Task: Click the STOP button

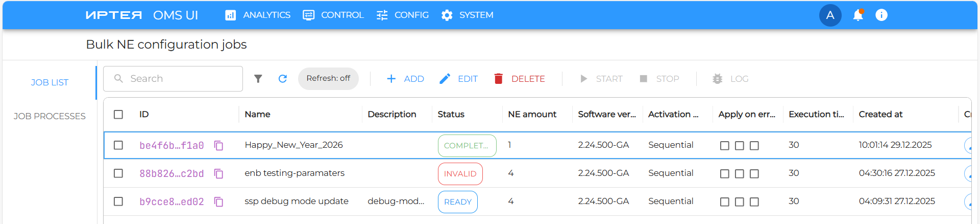Action: click(x=659, y=79)
